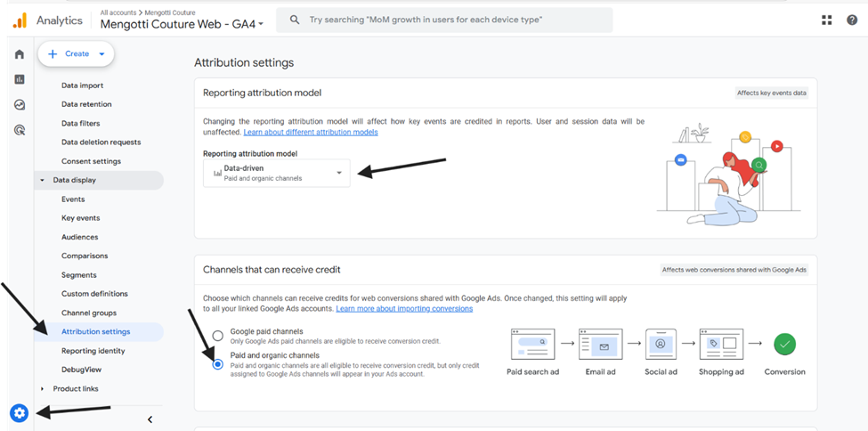Click the blue Create button

pos(76,53)
